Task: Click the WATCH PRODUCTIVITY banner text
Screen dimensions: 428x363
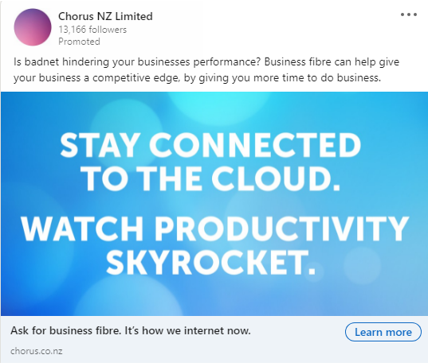Action: tap(215, 229)
